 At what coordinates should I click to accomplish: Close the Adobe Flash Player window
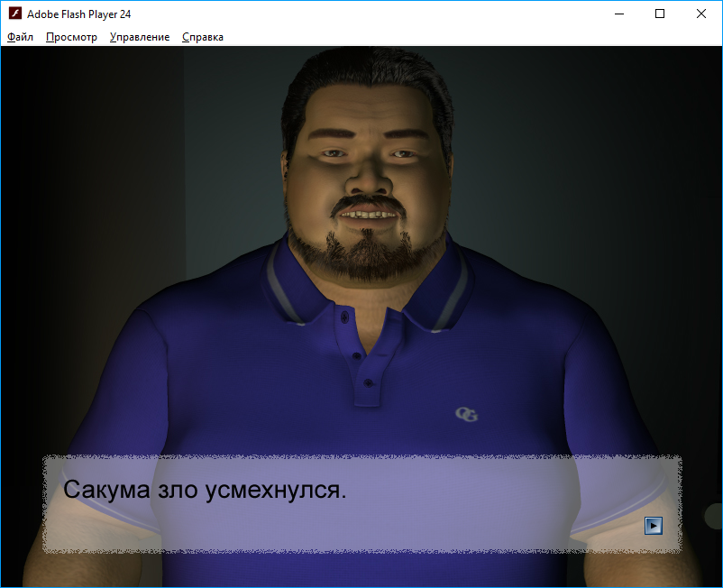[701, 14]
